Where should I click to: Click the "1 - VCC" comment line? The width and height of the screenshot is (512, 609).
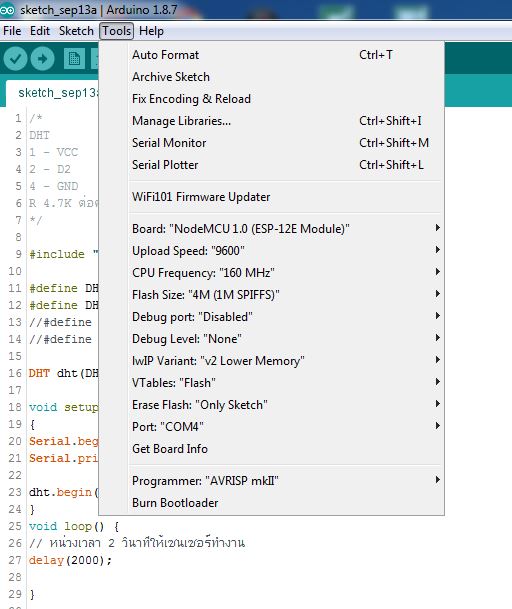(x=54, y=152)
